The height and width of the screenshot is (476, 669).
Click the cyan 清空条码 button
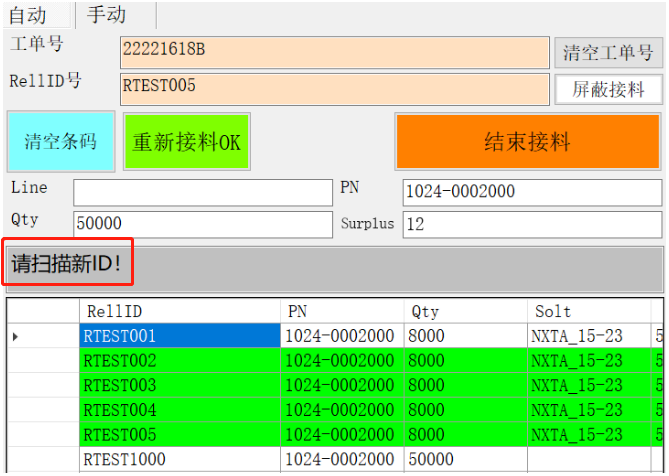61,141
